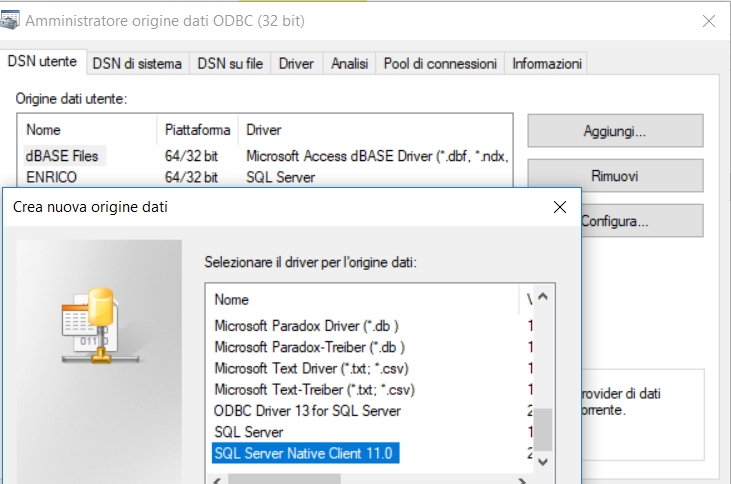Image resolution: width=731 pixels, height=484 pixels.
Task: Close the Crea nuova origine dati dialog
Action: (x=559, y=207)
